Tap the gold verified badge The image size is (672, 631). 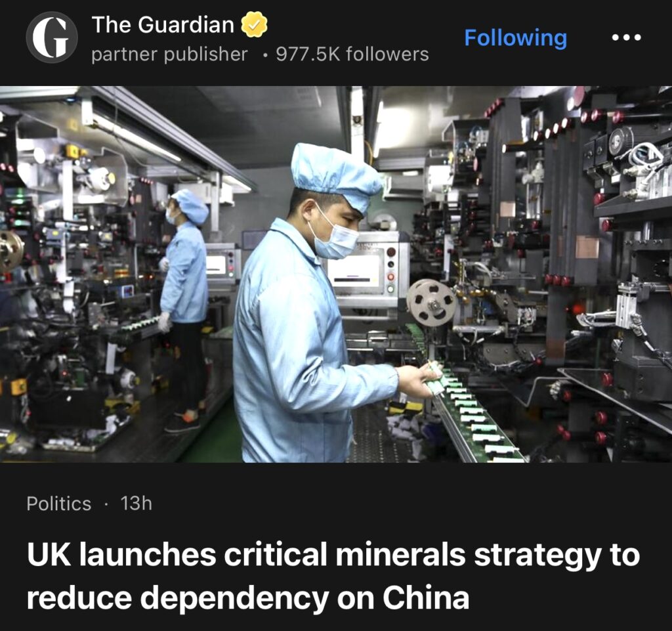coord(254,25)
